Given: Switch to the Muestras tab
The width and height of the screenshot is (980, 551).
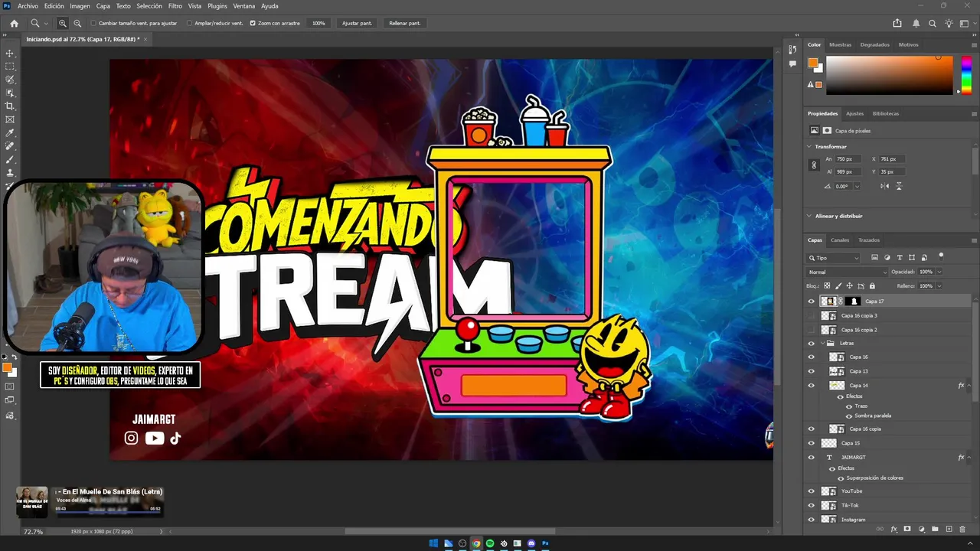Looking at the screenshot, I should click(840, 44).
